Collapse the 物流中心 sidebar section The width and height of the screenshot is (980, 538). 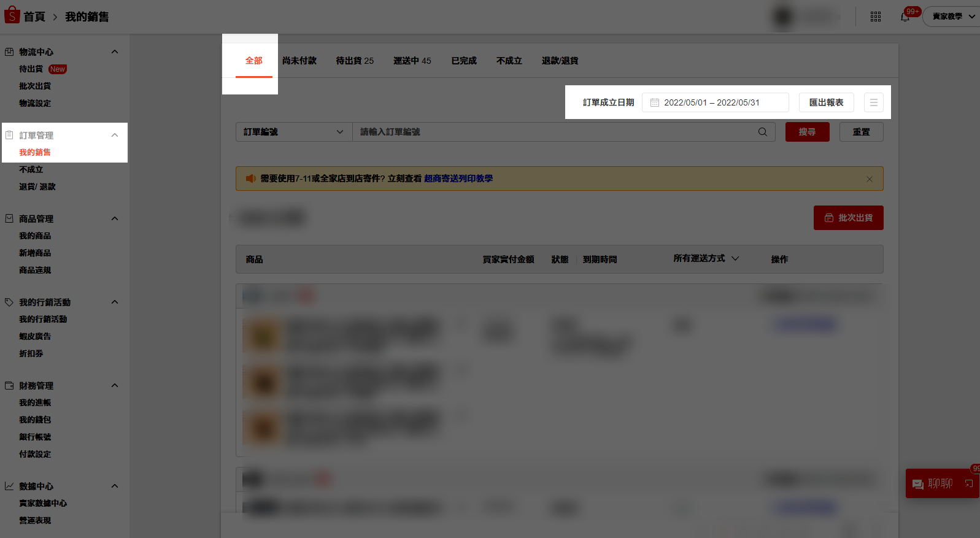[x=115, y=52]
